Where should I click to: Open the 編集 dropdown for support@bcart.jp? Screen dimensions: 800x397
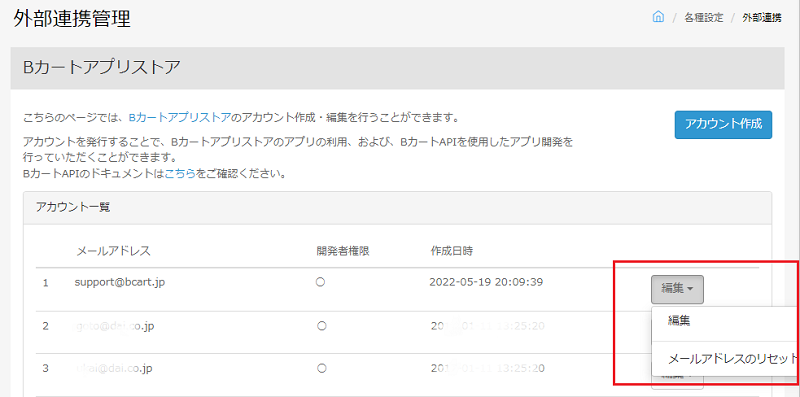point(677,289)
